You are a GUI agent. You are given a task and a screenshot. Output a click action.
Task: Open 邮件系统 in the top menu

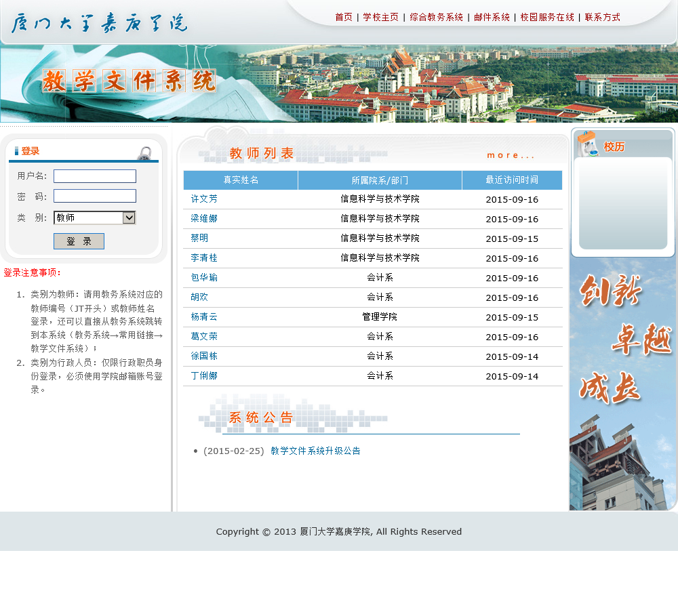point(492,18)
